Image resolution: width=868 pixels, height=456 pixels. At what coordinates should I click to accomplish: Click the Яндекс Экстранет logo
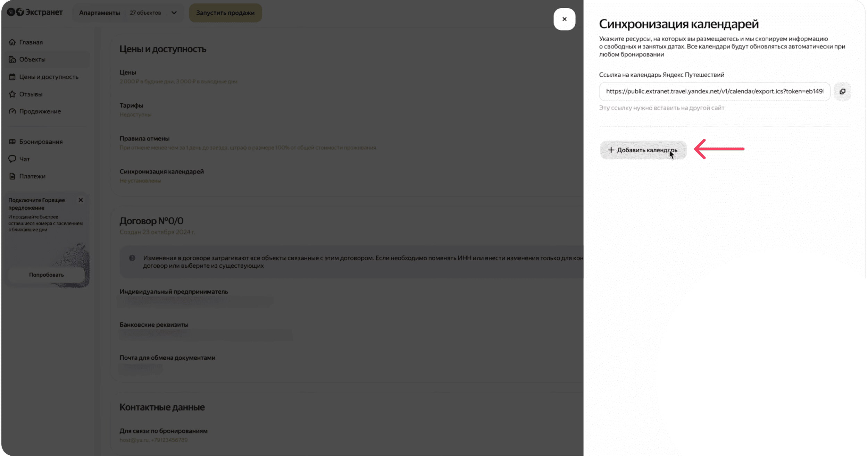(35, 12)
